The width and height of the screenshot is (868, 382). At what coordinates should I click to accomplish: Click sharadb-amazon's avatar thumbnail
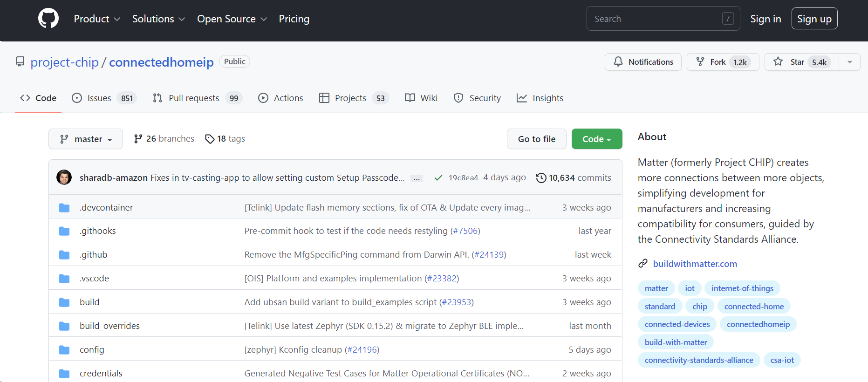64,177
